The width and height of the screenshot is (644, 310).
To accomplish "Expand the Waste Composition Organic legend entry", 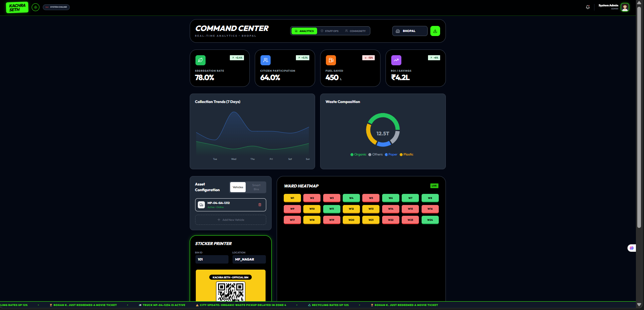I will (x=358, y=154).
